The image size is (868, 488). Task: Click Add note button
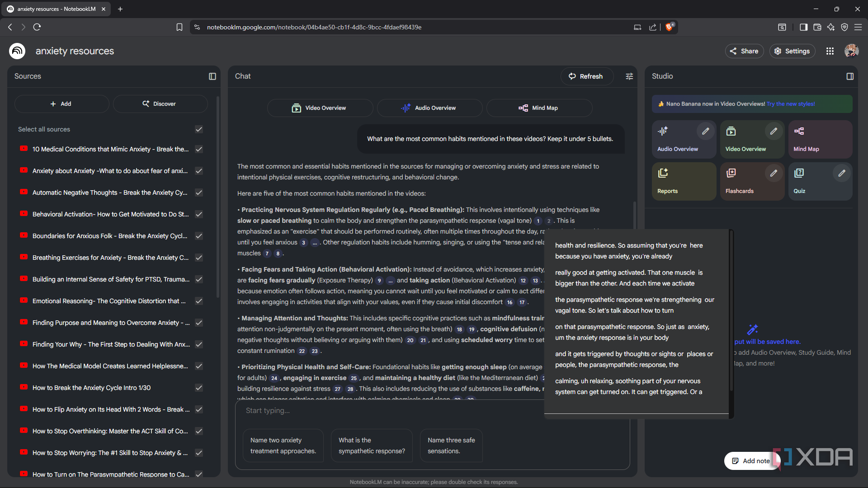(x=751, y=461)
